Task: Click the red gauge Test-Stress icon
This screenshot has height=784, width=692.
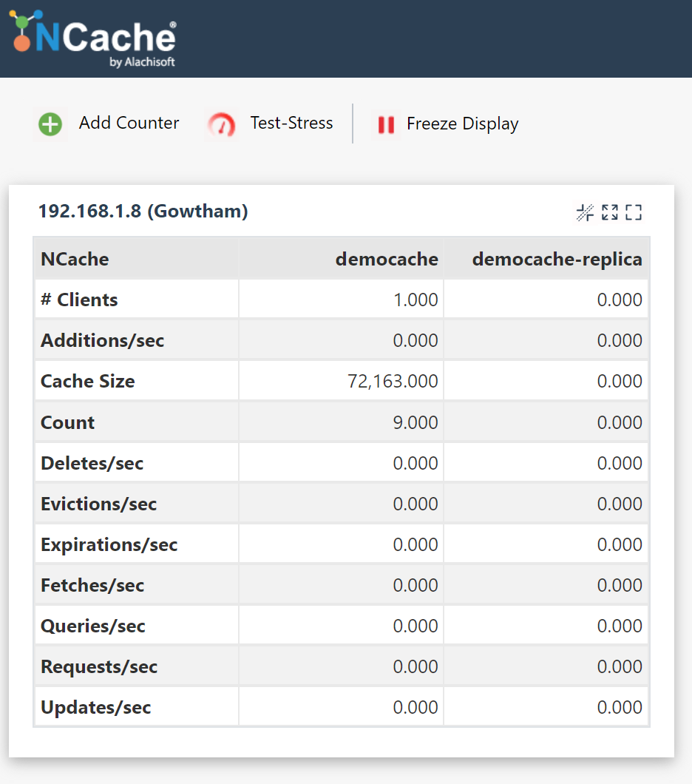Action: click(x=222, y=124)
